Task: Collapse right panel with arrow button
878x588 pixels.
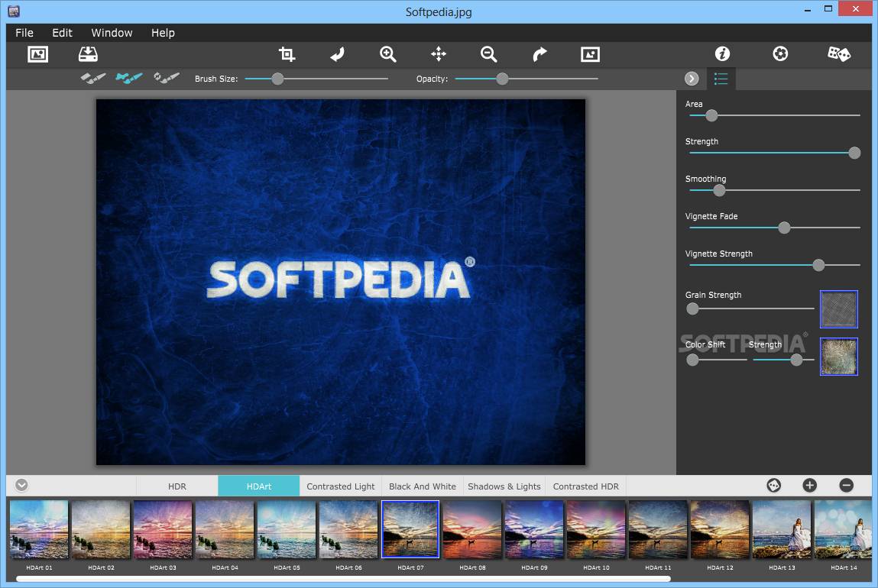Action: pos(692,79)
